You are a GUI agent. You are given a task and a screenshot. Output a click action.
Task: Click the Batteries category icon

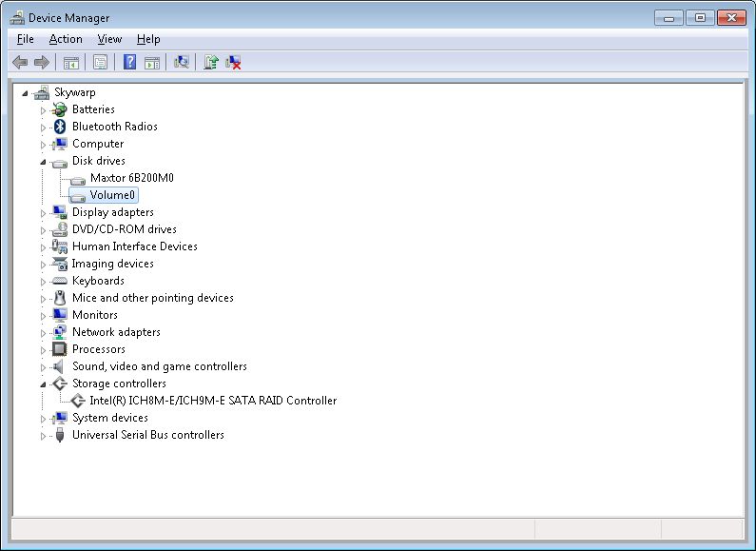pyautogui.click(x=60, y=109)
